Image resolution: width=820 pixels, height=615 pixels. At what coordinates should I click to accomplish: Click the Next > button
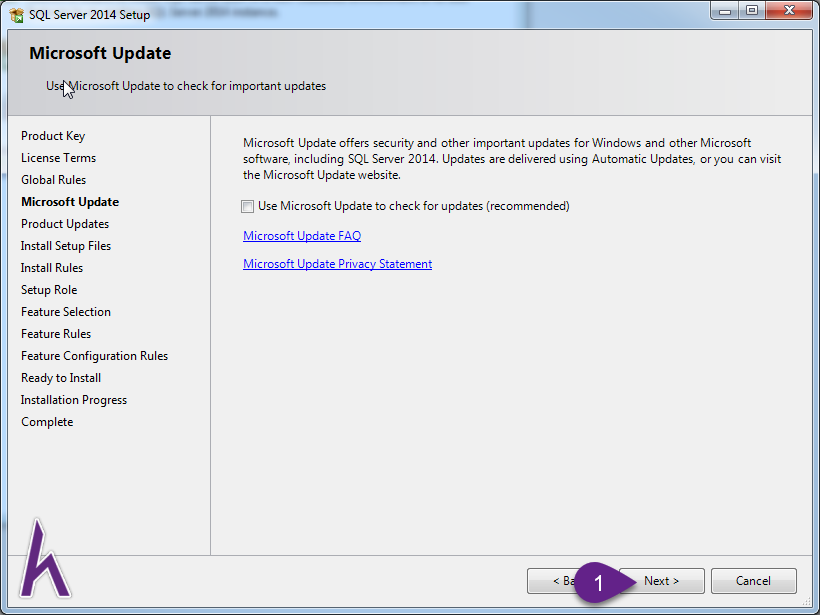click(662, 580)
